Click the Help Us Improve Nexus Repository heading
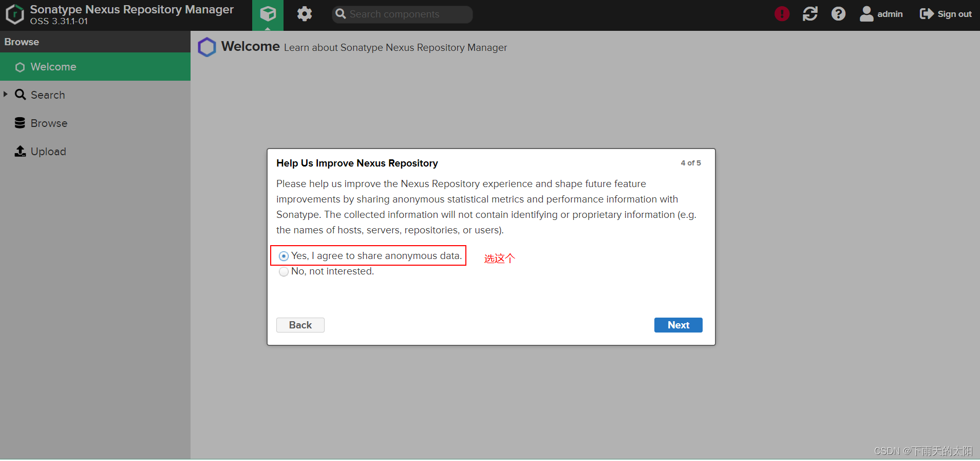 click(x=357, y=163)
